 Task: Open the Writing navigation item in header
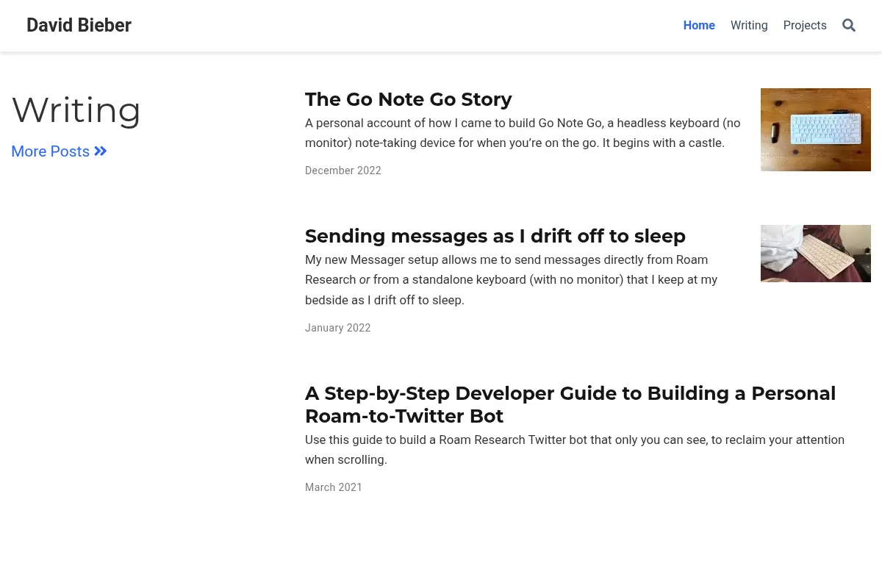[x=749, y=26]
